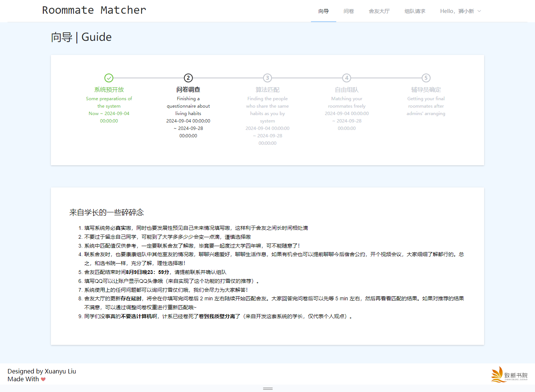Viewport: 535px width, 392px height.
Task: Click the 系统预开放 step title
Action: pyautogui.click(x=109, y=89)
